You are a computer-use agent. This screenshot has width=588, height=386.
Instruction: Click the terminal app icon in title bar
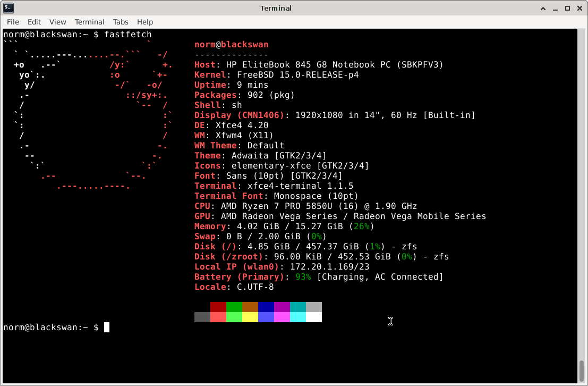click(8, 8)
